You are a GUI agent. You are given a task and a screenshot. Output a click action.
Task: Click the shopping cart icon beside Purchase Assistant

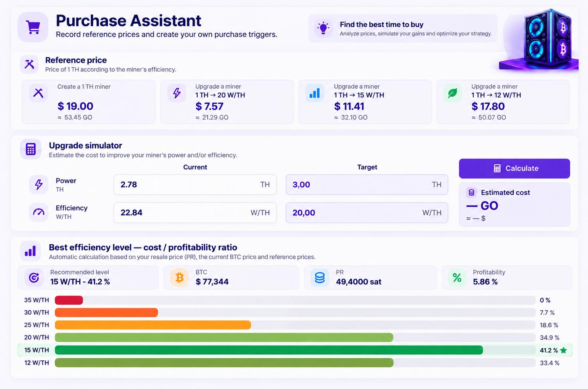[33, 27]
